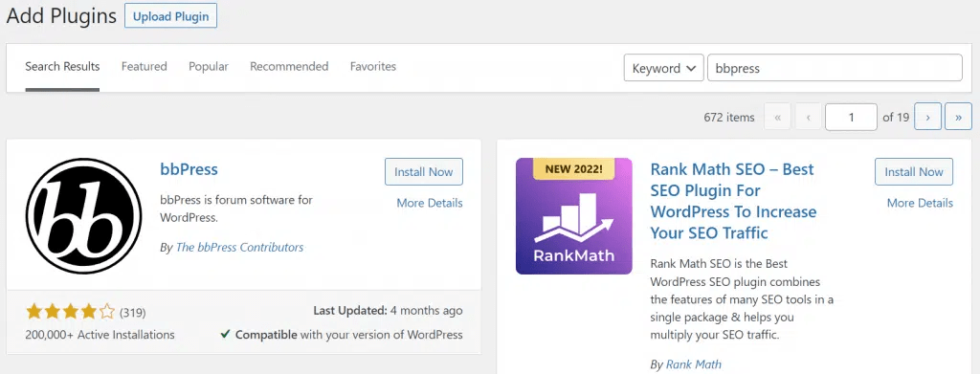The width and height of the screenshot is (980, 374).
Task: Click the disabled first page arrow
Action: coord(777,117)
